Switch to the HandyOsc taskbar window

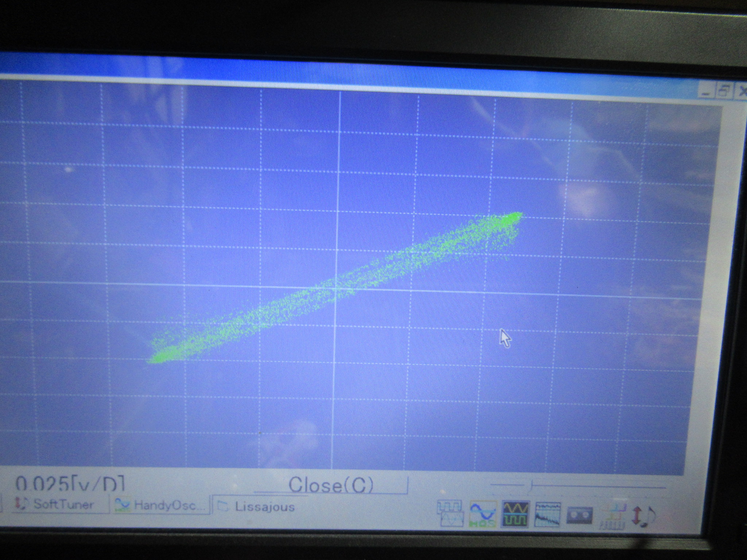[x=160, y=505]
